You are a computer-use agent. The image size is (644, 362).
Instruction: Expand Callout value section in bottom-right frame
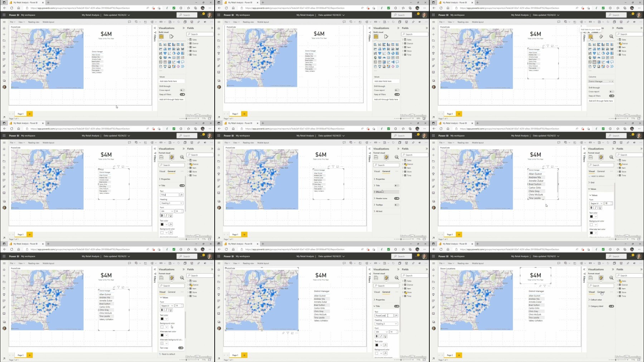pyautogui.click(x=601, y=300)
